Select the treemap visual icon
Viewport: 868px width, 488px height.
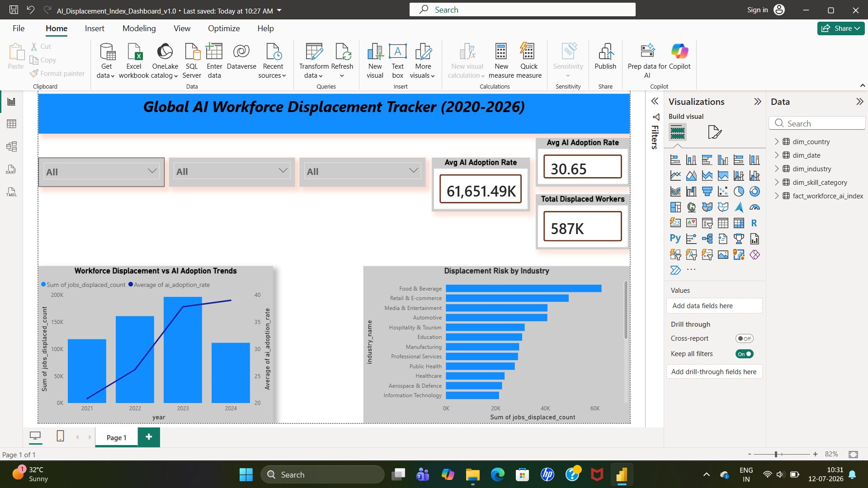coord(675,207)
